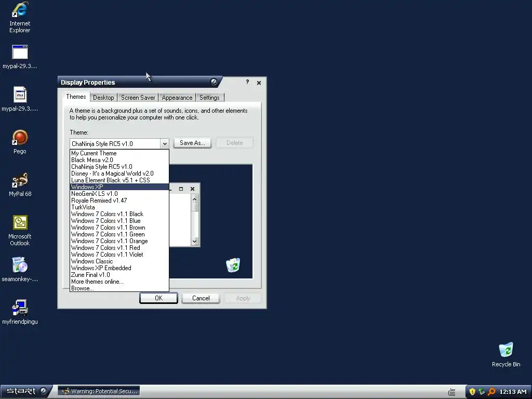Open the Recycle Bin on desktop

pos(506,350)
